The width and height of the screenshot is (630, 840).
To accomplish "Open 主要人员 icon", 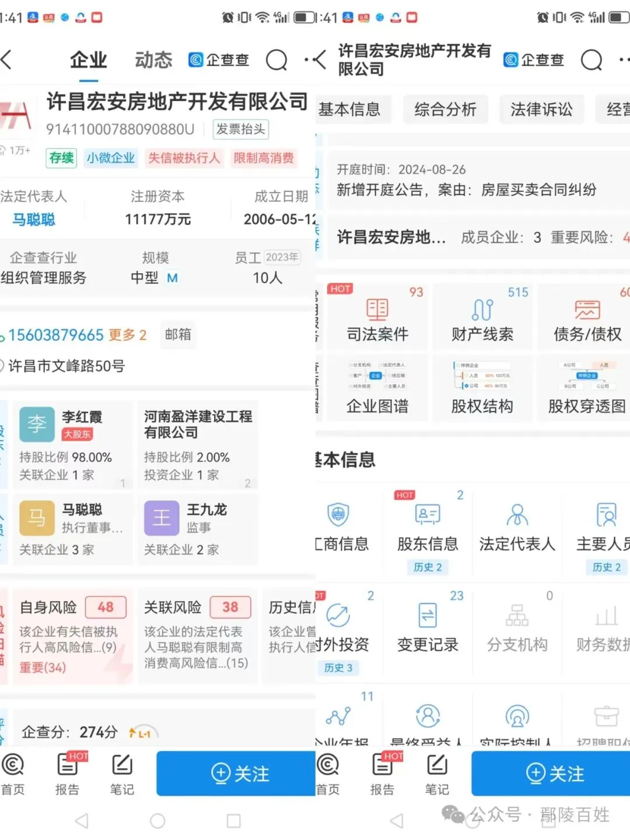I will pos(607,515).
